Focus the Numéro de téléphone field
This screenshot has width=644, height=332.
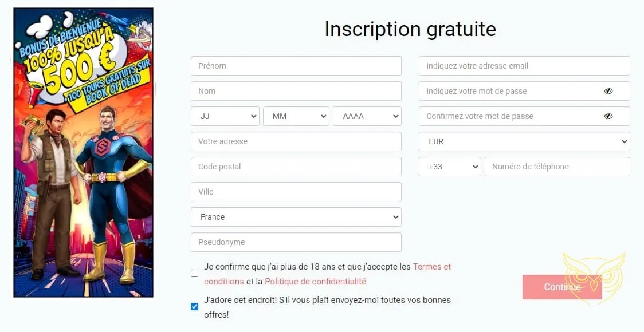(557, 167)
